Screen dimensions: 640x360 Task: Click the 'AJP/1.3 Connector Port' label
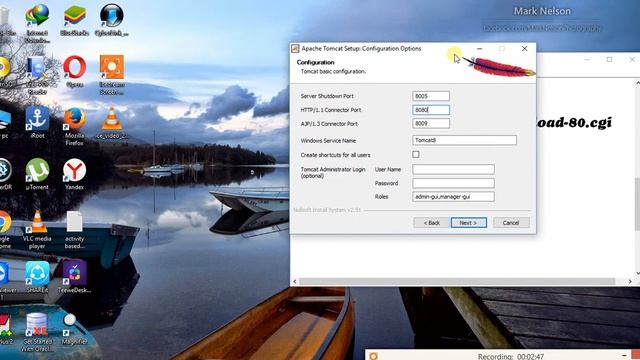pos(329,124)
